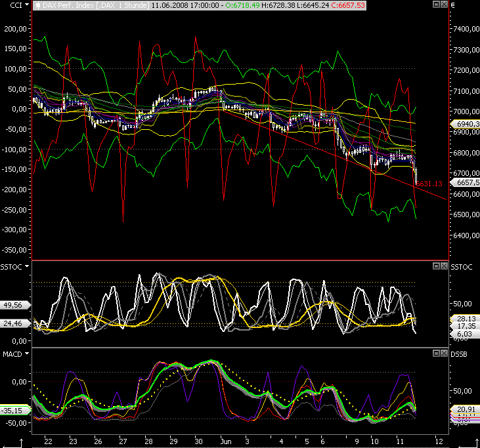Click the 20,91 value tag in DSSB panel
Image resolution: width=480 pixels, height=448 pixels.
coord(465,409)
